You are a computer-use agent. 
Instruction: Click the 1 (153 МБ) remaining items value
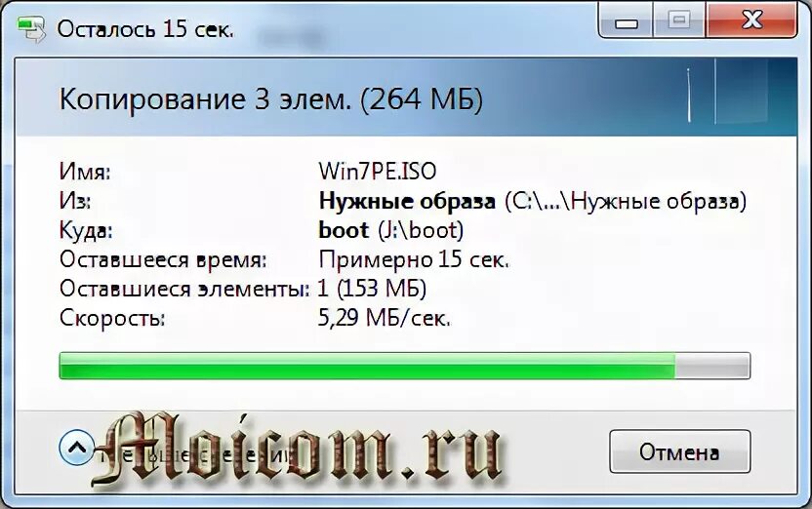coord(372,288)
